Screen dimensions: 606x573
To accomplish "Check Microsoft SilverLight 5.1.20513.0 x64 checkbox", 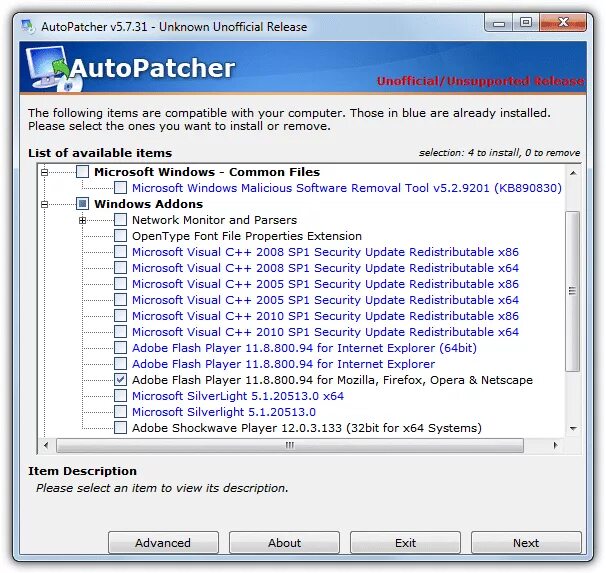I will (x=121, y=396).
